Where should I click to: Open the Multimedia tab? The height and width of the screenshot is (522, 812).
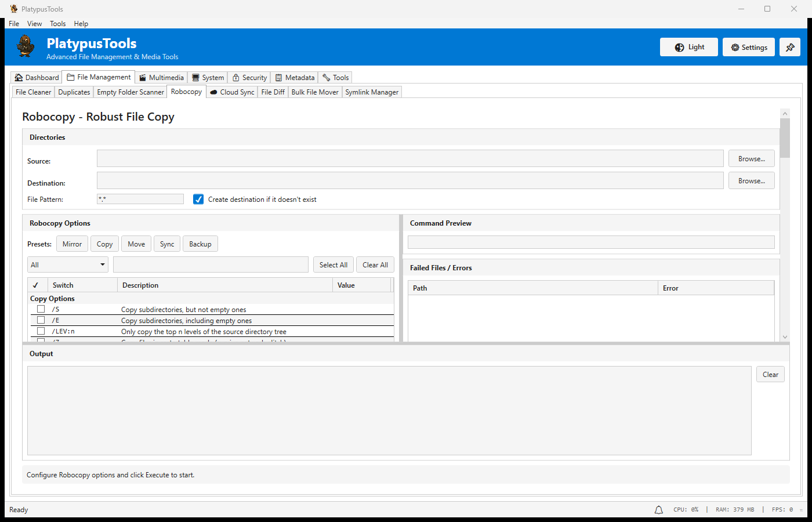click(x=161, y=78)
